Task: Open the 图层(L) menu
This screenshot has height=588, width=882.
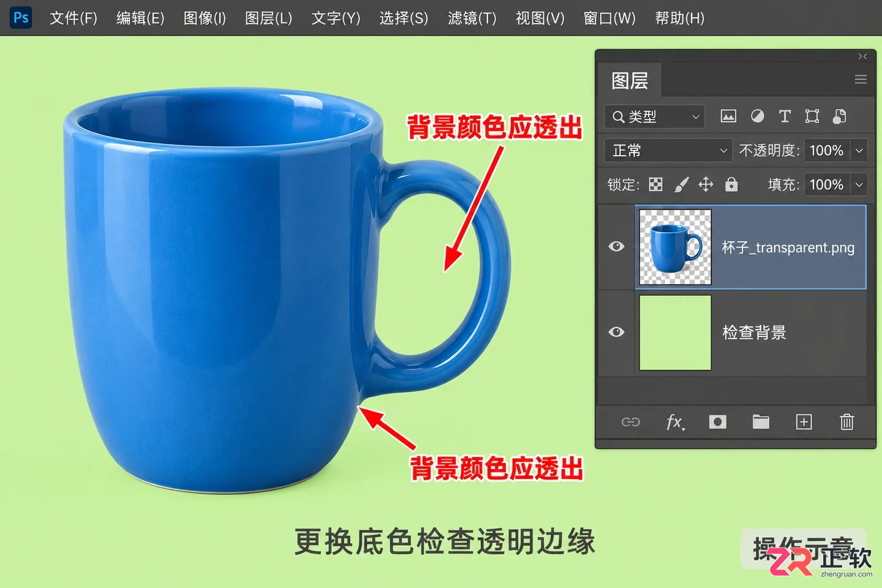Action: [268, 18]
